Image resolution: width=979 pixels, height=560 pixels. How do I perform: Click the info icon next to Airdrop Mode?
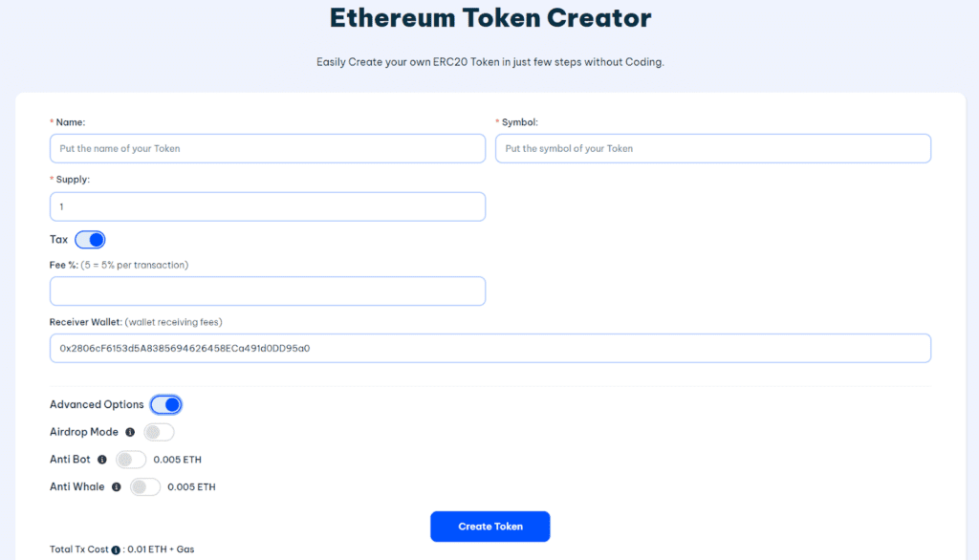131,432
